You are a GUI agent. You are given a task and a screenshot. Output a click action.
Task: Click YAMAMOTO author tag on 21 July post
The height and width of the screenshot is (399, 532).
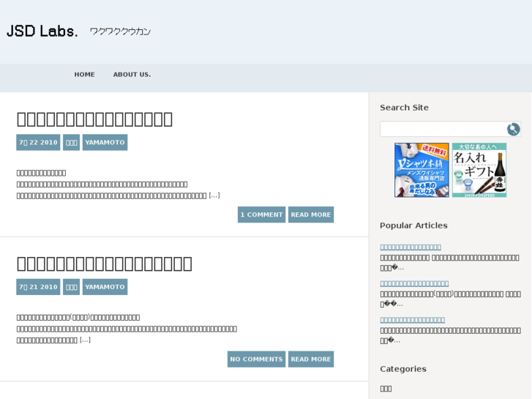105,287
